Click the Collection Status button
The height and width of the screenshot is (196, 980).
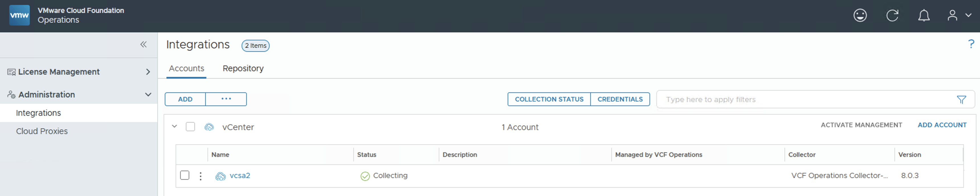tap(549, 99)
